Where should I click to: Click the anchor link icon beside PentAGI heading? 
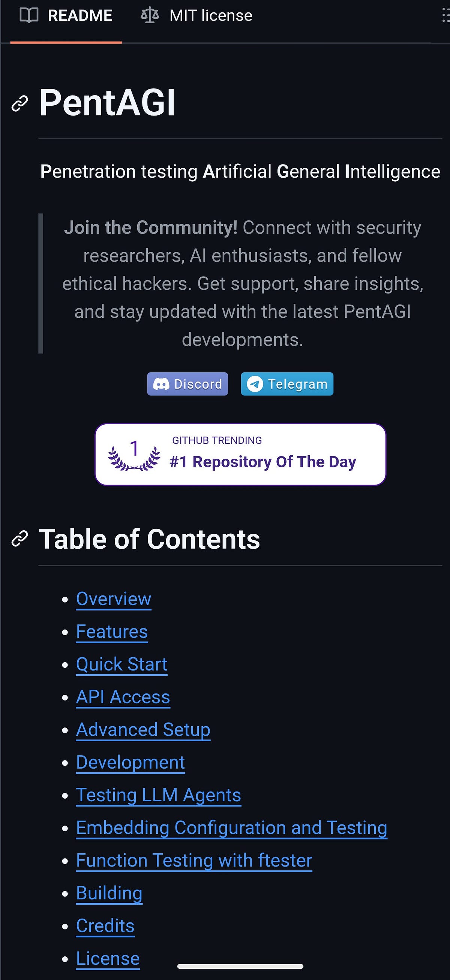pyautogui.click(x=20, y=103)
